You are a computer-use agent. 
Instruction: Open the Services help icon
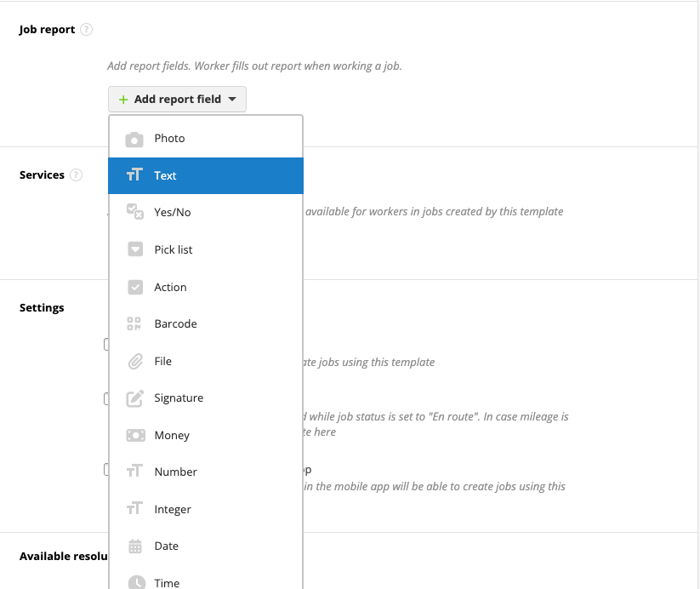click(77, 174)
